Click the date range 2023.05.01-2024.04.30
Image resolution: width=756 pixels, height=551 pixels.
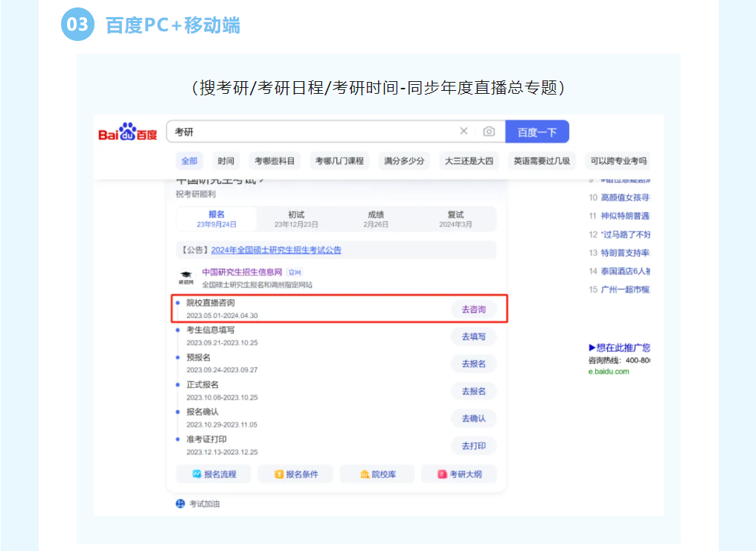pyautogui.click(x=222, y=316)
